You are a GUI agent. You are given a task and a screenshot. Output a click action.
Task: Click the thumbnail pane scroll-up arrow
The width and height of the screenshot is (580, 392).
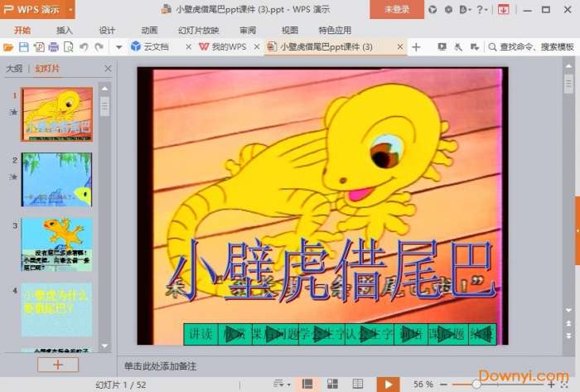coord(104,89)
